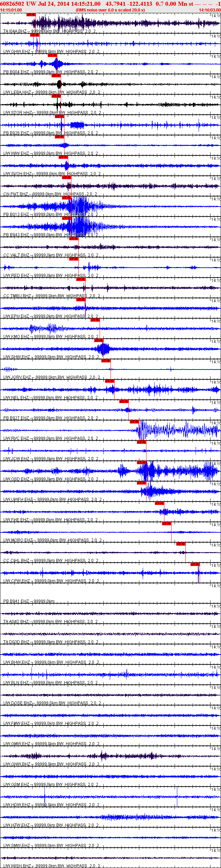Click the event date 'Jul 24, 2014 14:15:21.00'
This screenshot has width=221, height=868.
(x=69, y=4)
